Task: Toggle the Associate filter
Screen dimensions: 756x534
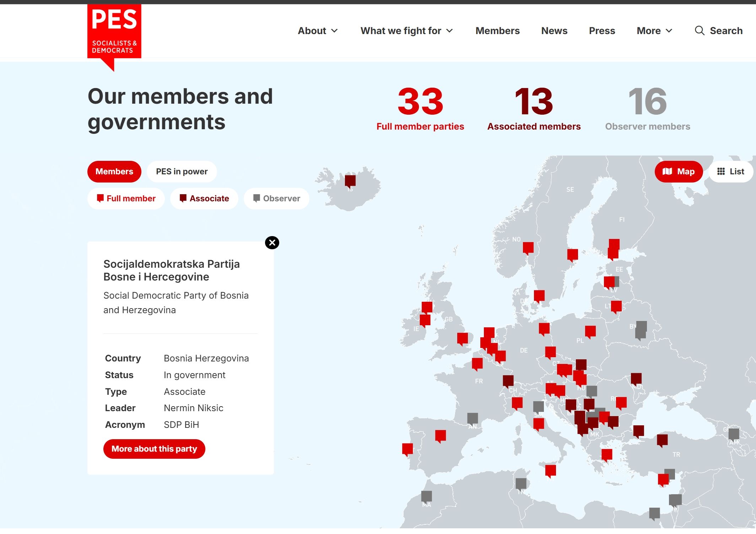Action: tap(204, 198)
